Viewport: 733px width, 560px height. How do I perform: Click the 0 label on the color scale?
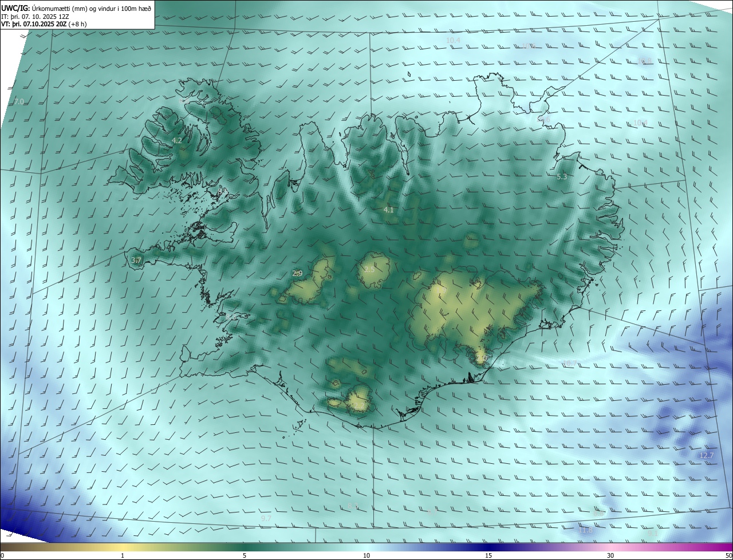[2, 555]
